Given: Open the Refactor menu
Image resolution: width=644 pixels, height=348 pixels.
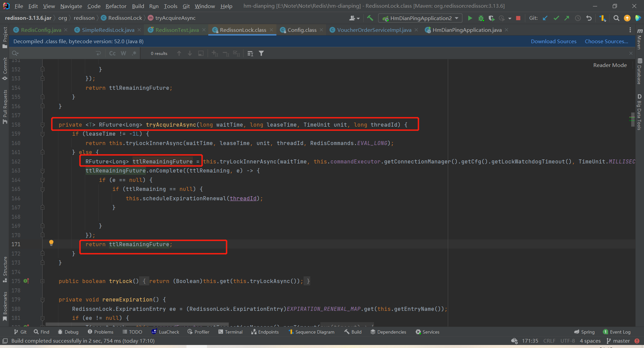Looking at the screenshot, I should coord(116,6).
